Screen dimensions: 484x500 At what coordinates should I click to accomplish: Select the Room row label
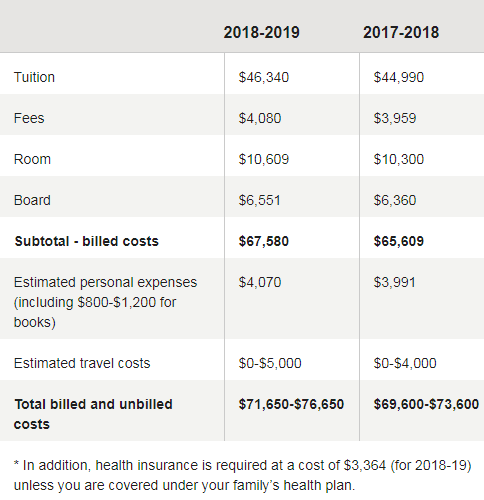(x=32, y=159)
